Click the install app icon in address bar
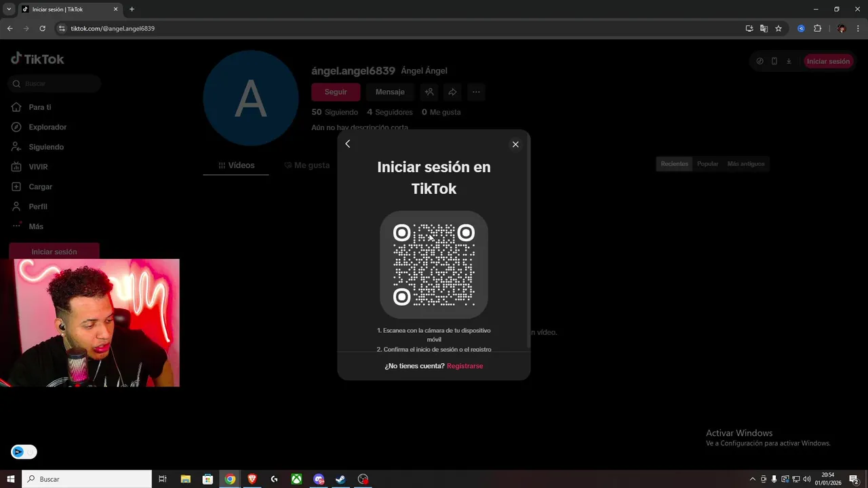868x488 pixels. click(749, 28)
